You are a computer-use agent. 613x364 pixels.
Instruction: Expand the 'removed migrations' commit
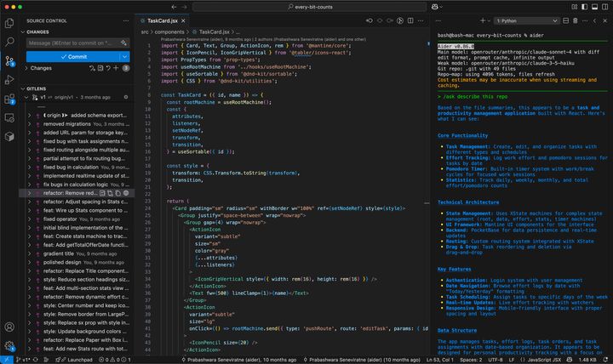pyautogui.click(x=29, y=124)
